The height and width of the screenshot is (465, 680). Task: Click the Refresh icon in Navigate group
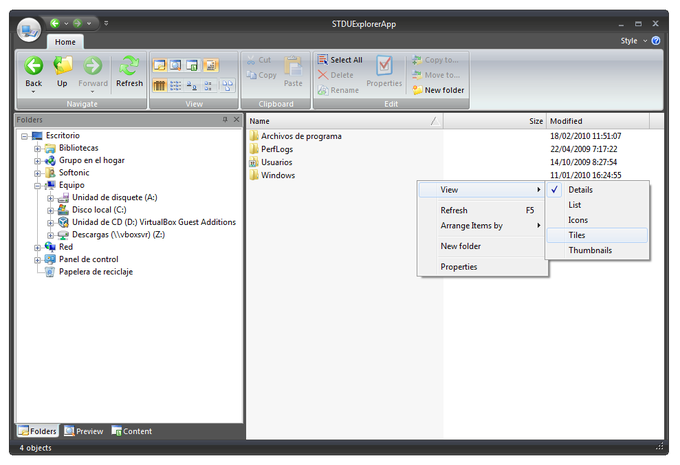pyautogui.click(x=129, y=65)
